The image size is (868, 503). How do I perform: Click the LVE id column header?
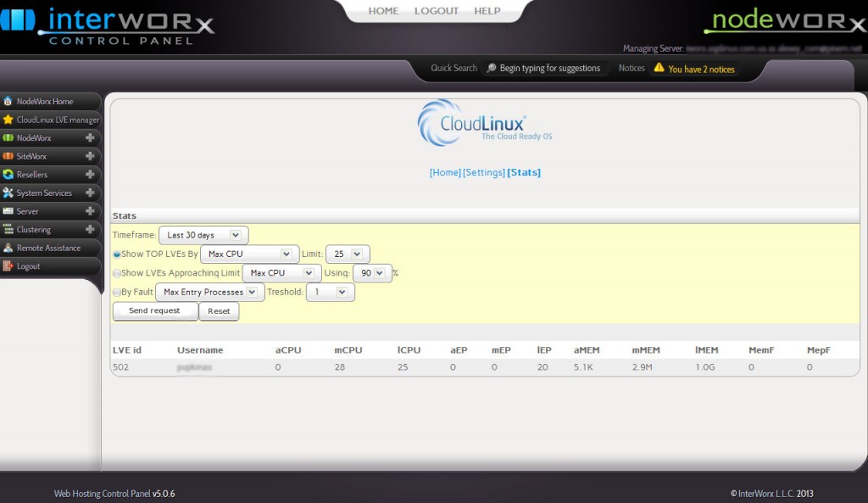point(127,350)
